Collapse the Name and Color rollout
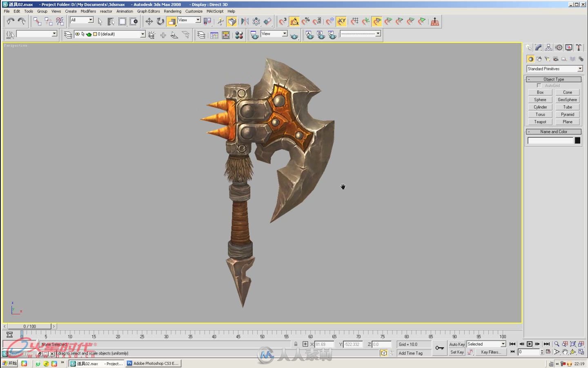 554,132
